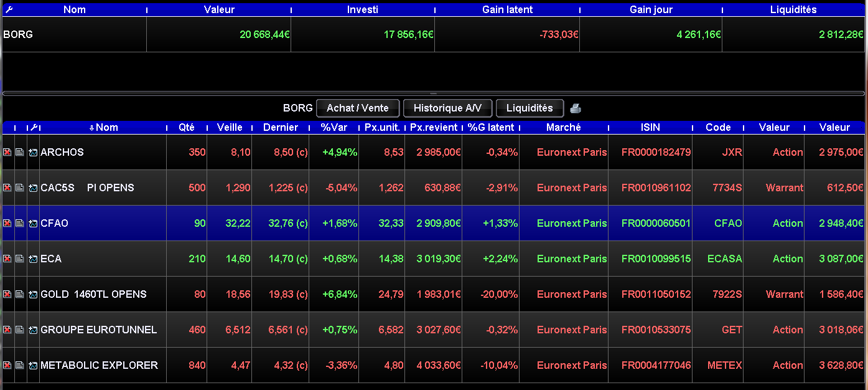Click the latent gain value -733,03€
The width and height of the screenshot is (868, 390).
click(559, 35)
